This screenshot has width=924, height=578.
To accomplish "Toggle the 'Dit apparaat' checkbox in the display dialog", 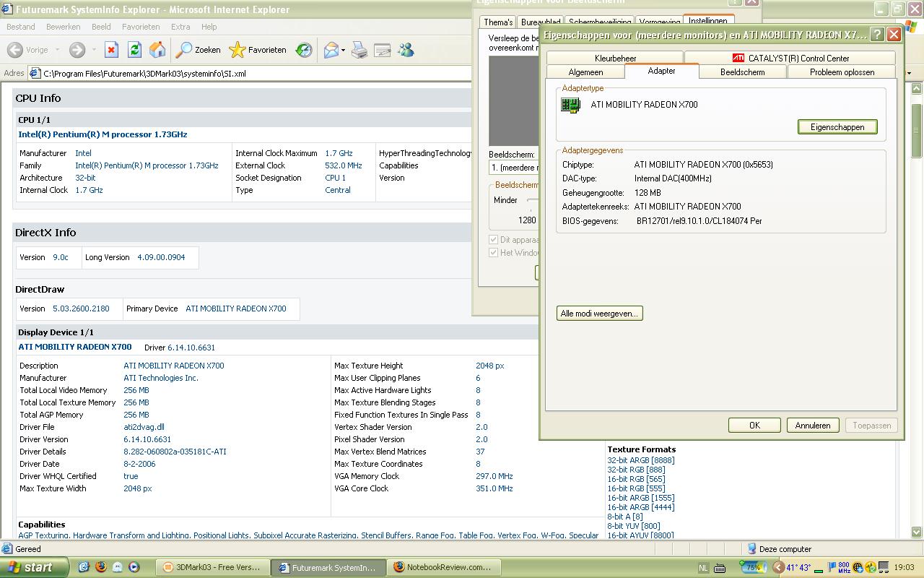I will [494, 240].
